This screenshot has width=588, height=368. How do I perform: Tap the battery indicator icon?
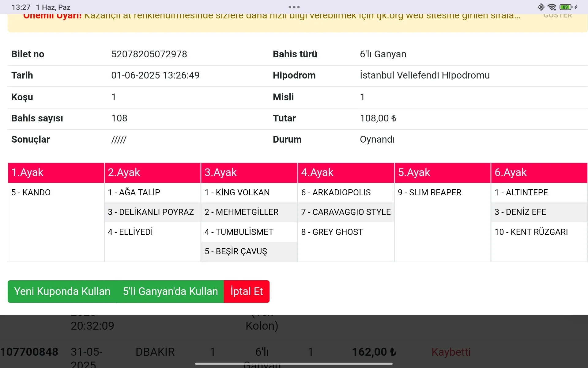tap(566, 7)
